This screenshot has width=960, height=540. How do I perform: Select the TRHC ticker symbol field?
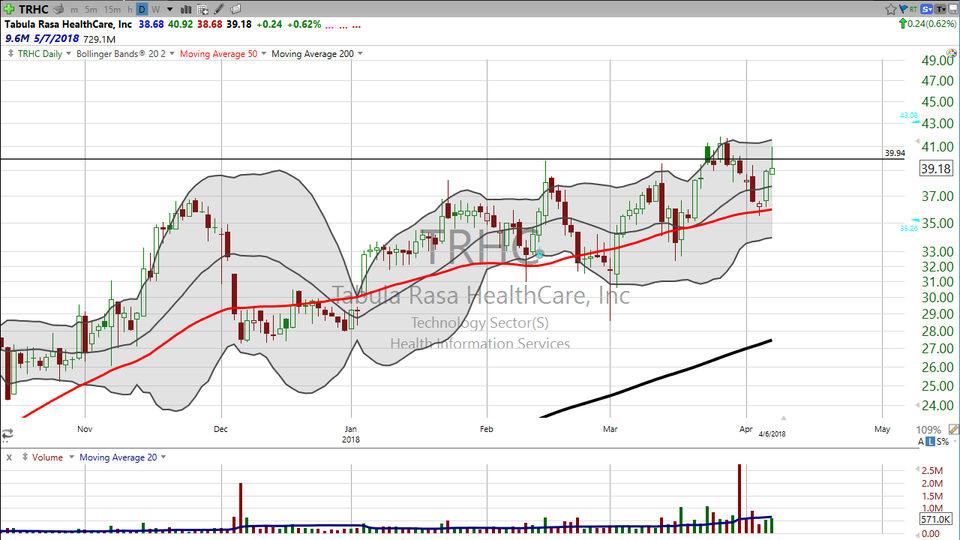(x=34, y=9)
